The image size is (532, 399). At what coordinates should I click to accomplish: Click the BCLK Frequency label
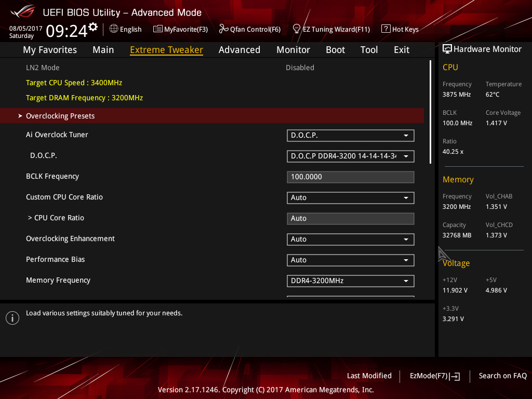point(52,177)
